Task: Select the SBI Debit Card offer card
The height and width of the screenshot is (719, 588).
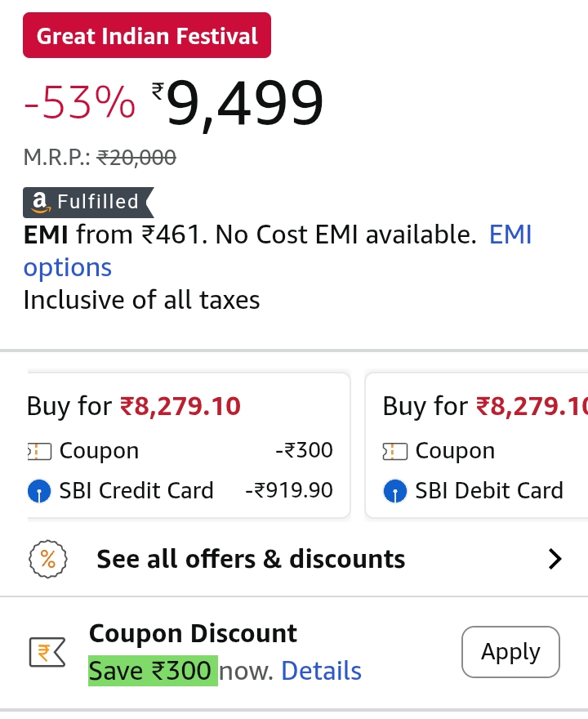Action: (x=478, y=446)
